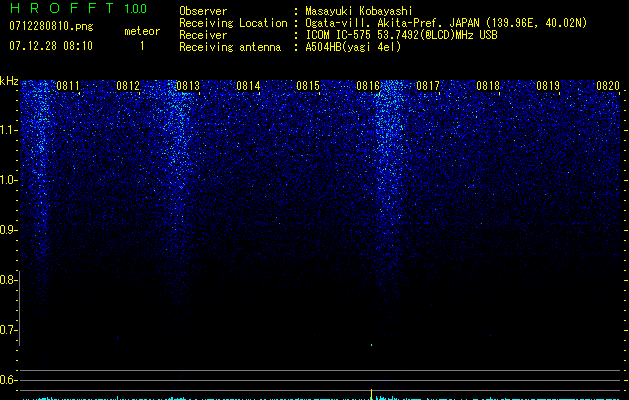Image resolution: width=629 pixels, height=400 pixels.
Task: Select the A504HB(yagi 4el) antenna text
Action: click(353, 47)
